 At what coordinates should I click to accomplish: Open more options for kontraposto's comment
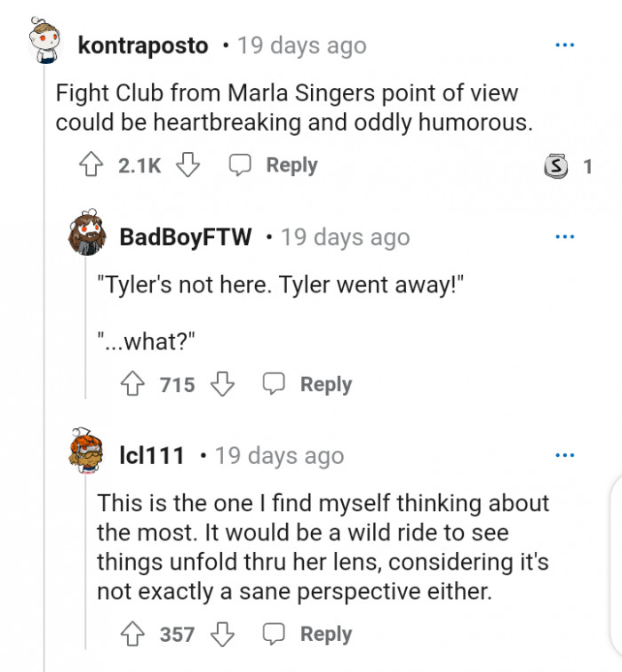coord(564,44)
